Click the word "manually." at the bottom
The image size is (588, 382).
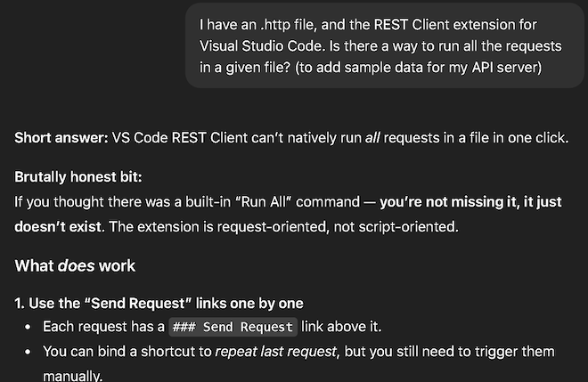point(73,376)
